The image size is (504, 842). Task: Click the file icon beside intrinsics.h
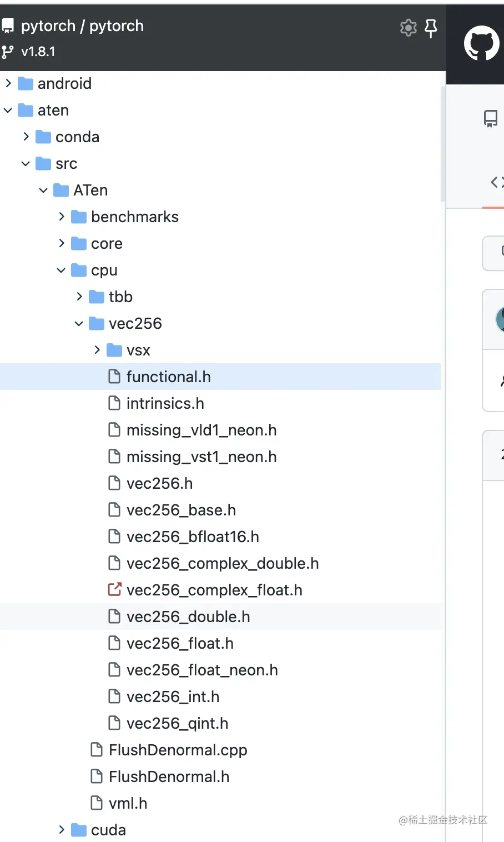[114, 403]
